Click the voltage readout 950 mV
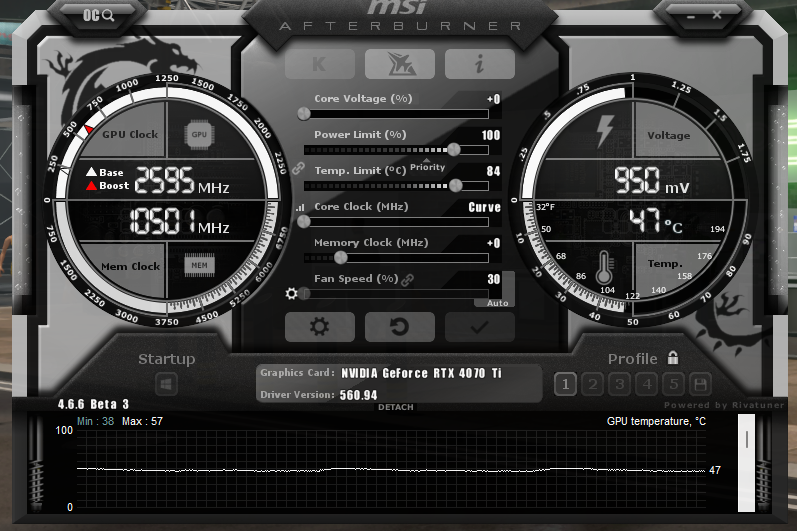Image resolution: width=797 pixels, height=531 pixels. [651, 180]
